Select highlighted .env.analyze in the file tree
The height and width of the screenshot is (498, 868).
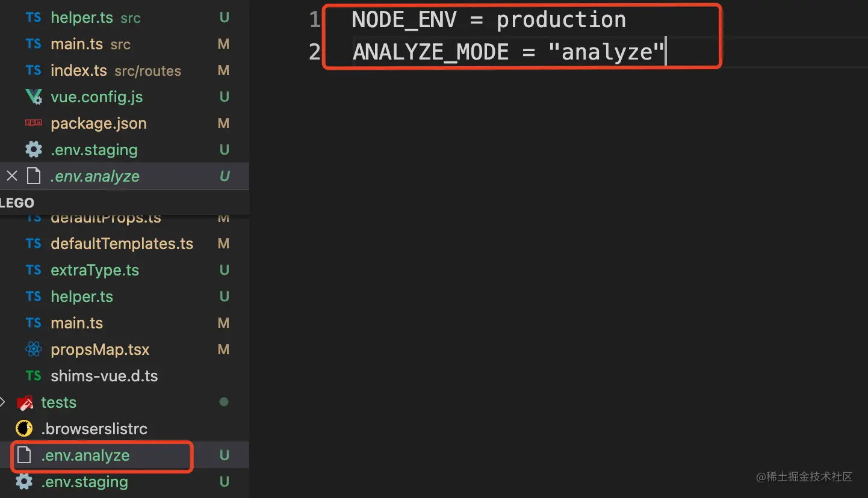[x=125, y=455]
